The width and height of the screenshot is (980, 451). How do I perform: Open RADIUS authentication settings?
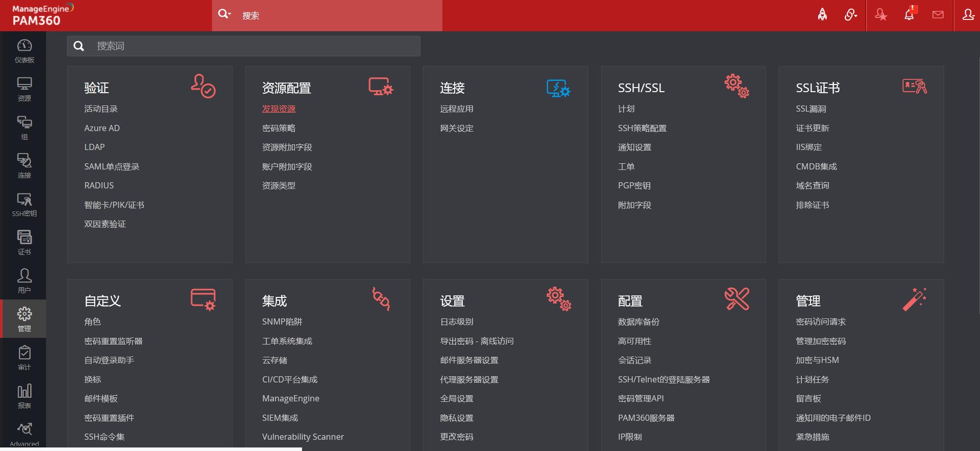(99, 185)
